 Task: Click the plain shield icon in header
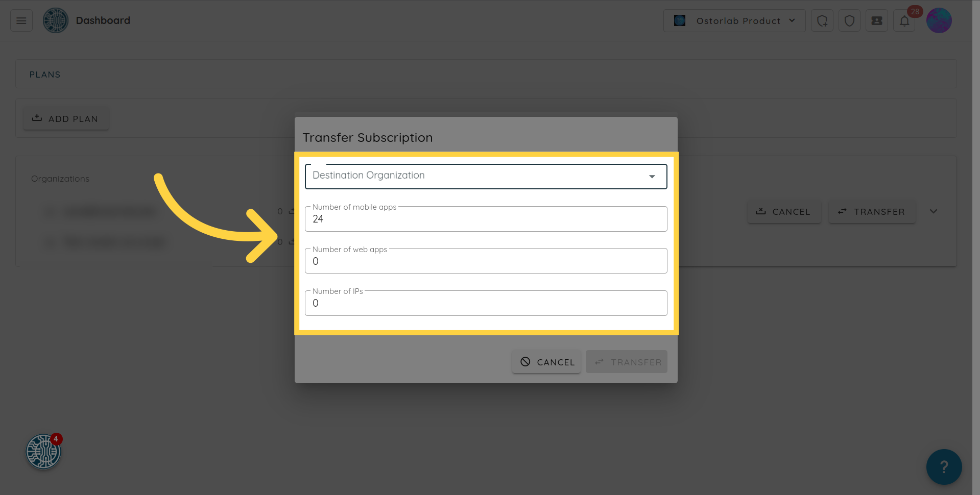[849, 21]
